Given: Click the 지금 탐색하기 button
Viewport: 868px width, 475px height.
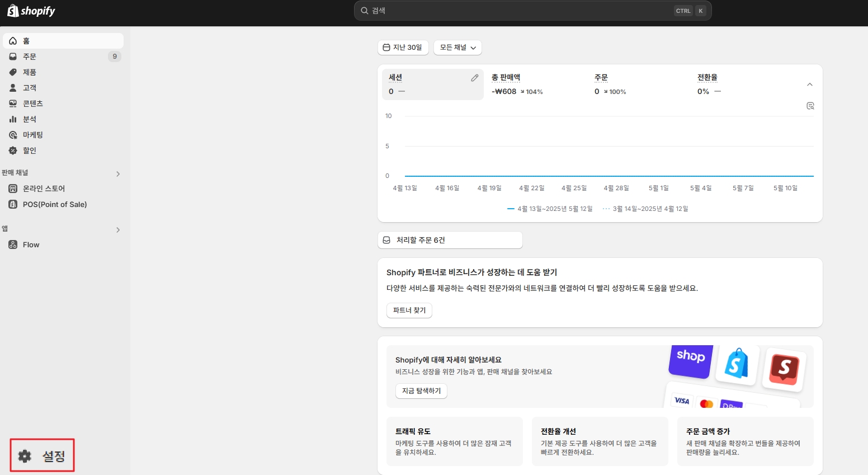Looking at the screenshot, I should point(421,391).
